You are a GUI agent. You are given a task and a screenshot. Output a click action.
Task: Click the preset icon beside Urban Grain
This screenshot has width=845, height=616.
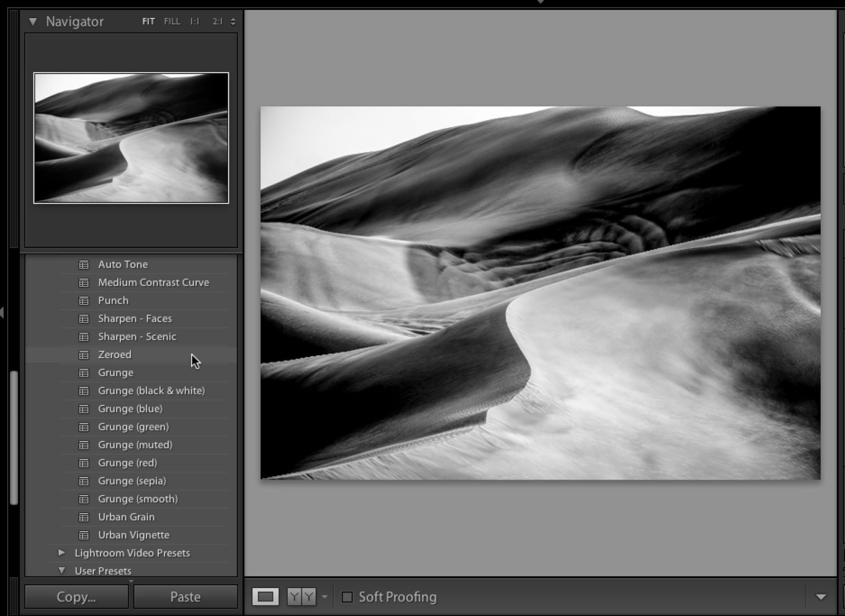[84, 516]
